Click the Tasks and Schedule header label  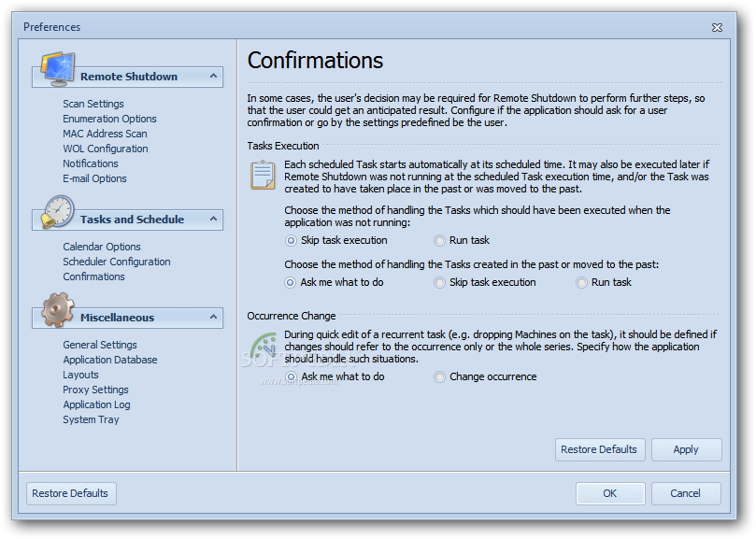(x=132, y=220)
